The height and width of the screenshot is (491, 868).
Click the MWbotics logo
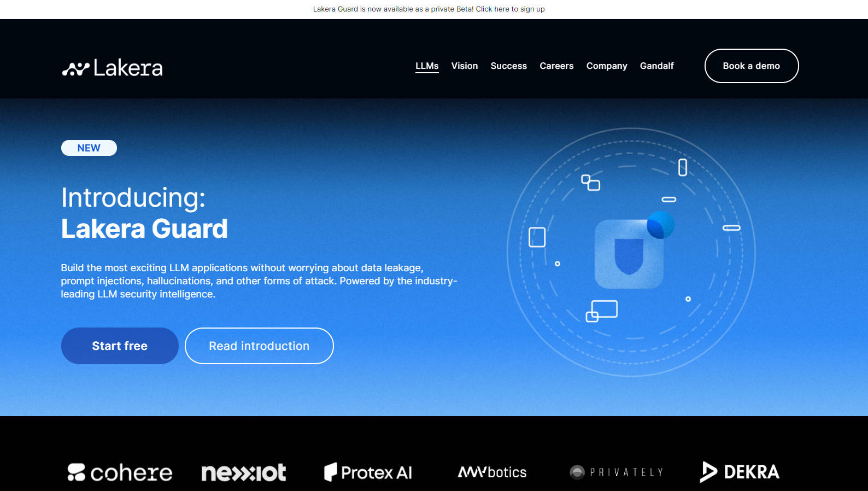(492, 472)
